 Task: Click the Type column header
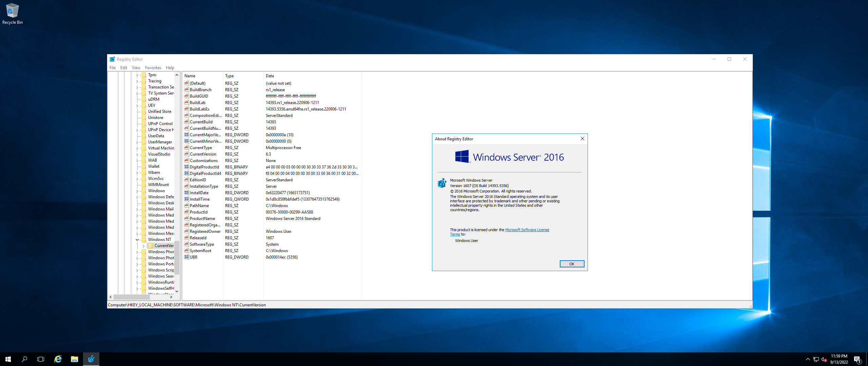(243, 76)
